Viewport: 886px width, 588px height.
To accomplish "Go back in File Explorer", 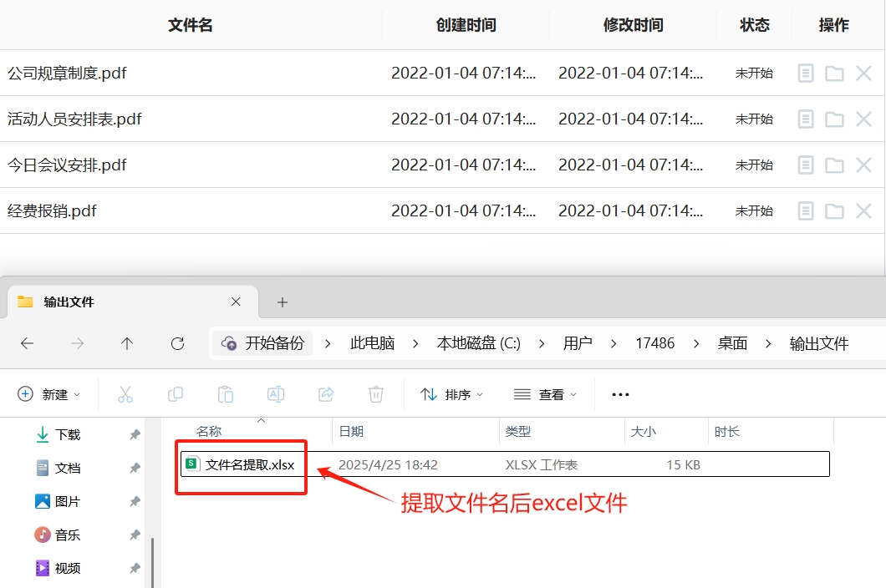I will (x=27, y=343).
